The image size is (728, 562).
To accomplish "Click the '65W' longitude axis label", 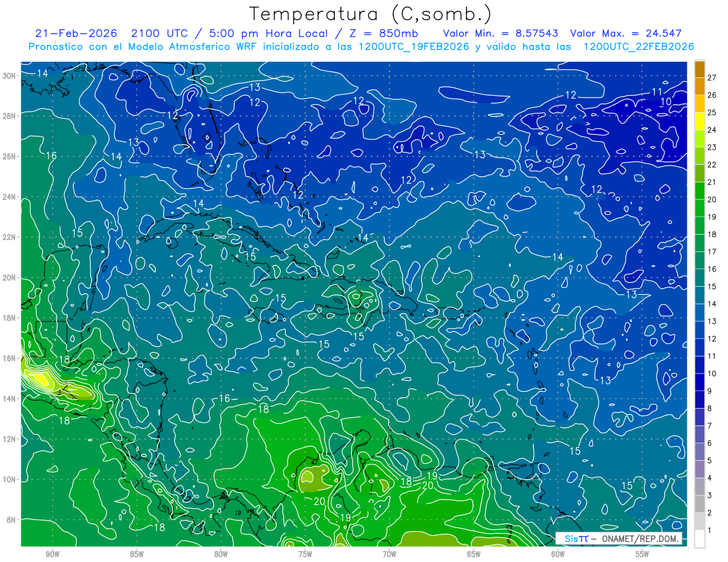I will (x=474, y=554).
